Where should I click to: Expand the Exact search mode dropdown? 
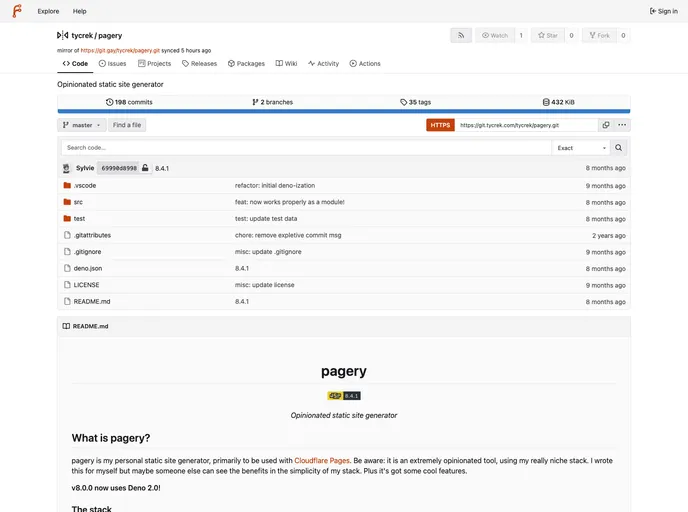pyautogui.click(x=581, y=148)
